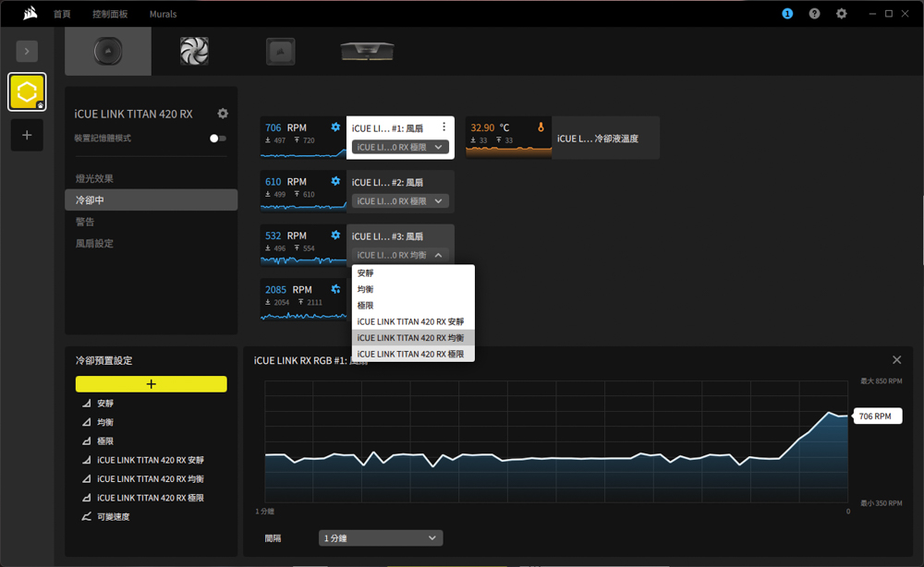This screenshot has width=924, height=567.
Task: Select the yellow iCUE LINK hub device icon
Action: coord(27,91)
